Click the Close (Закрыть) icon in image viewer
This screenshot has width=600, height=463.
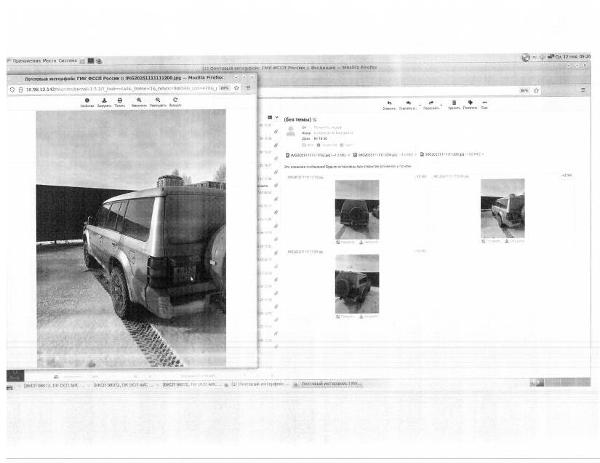click(x=87, y=101)
